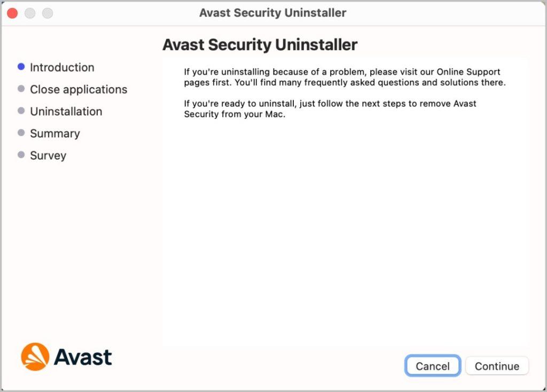Click the gray Summary bullet dot

[21, 132]
